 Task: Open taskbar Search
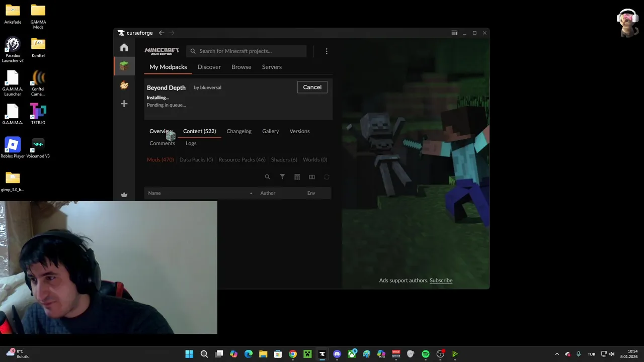[204, 354]
